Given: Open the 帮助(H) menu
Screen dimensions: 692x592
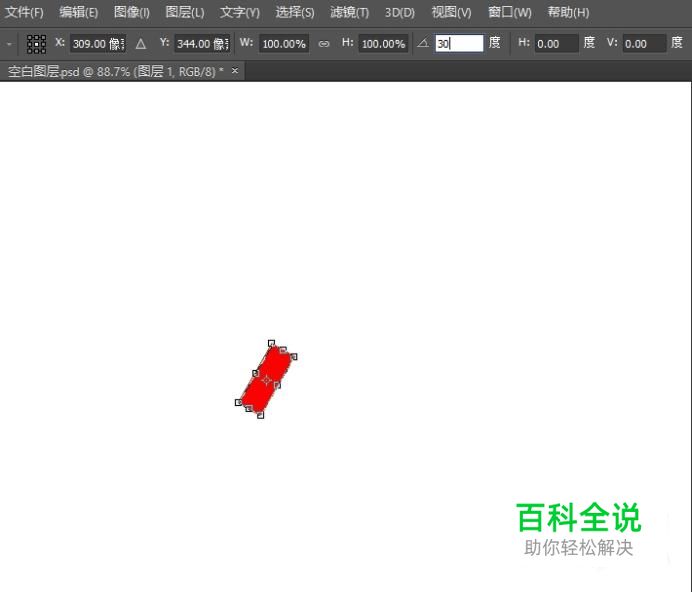Looking at the screenshot, I should pyautogui.click(x=568, y=12).
